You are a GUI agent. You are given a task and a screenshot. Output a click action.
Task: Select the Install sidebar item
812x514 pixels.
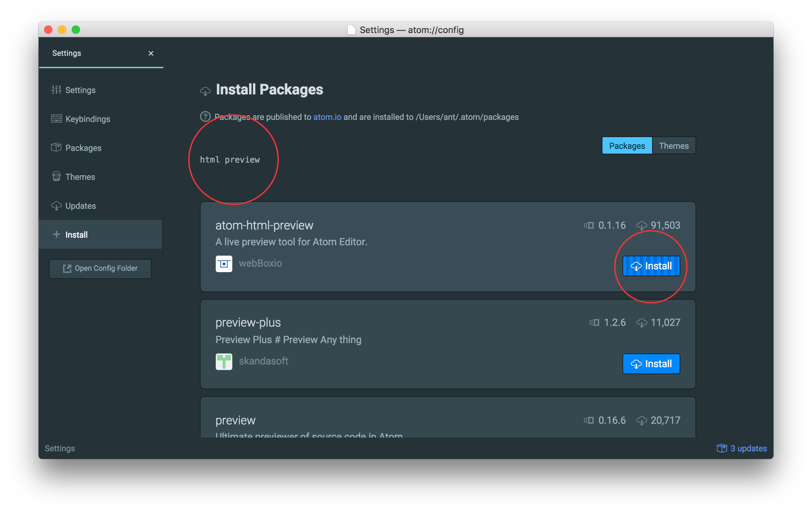(100, 235)
